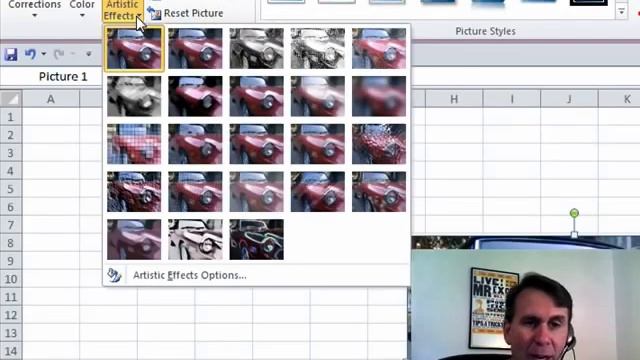Viewport: 640px width, 360px height.
Task: Click the Select All corner of the worksheet
Action: coord(11,99)
